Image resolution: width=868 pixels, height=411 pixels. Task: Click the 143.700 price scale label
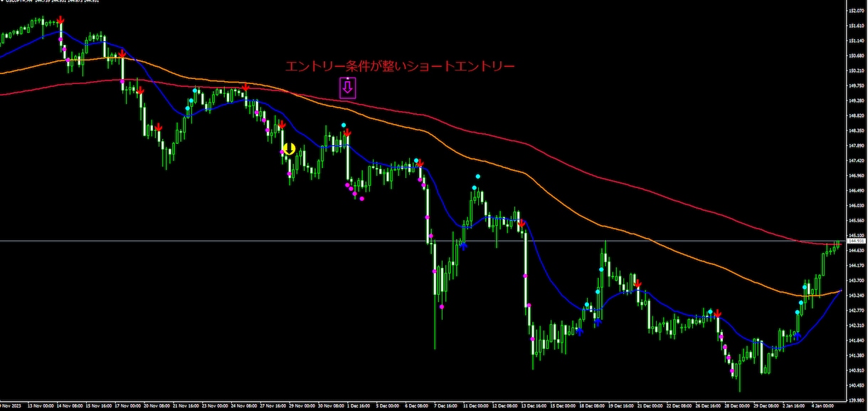coord(857,281)
